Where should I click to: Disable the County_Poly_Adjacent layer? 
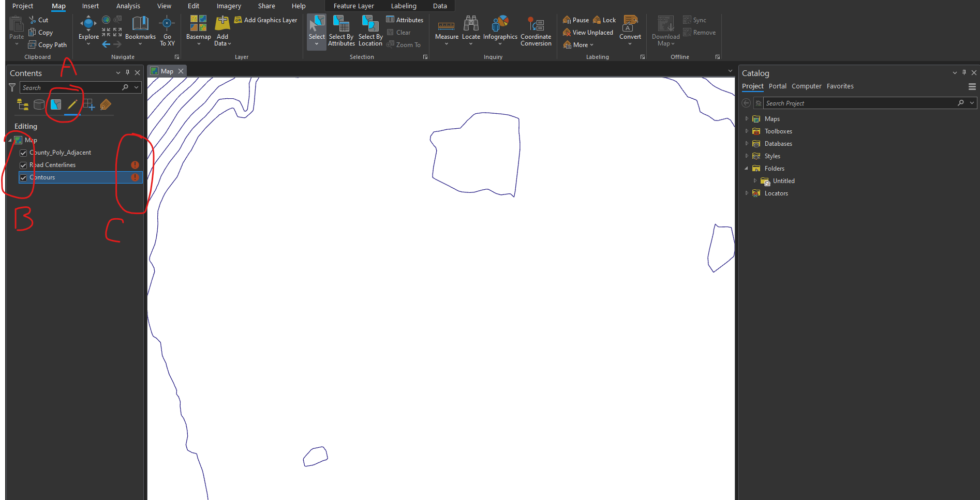23,152
